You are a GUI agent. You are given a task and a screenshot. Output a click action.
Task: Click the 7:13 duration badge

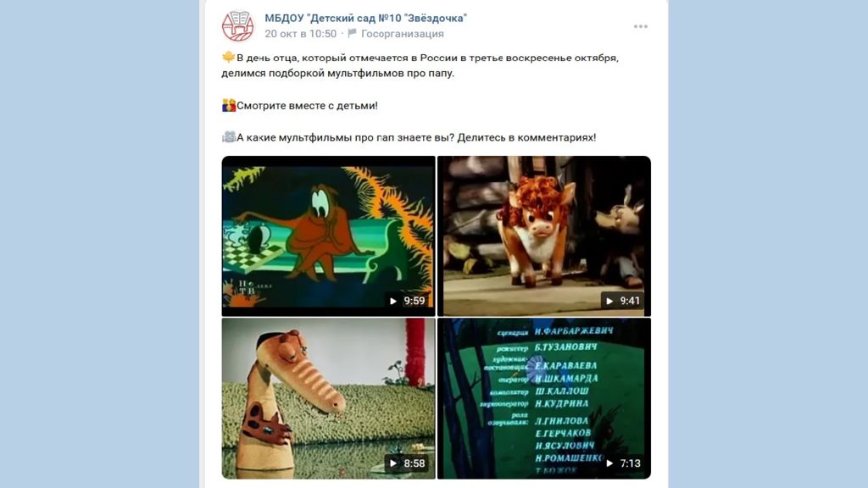[623, 463]
